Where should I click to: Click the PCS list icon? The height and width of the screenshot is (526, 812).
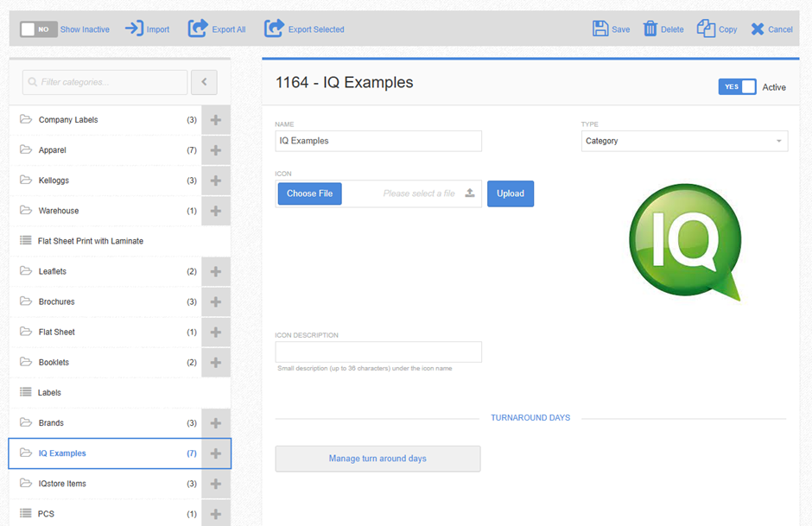25,513
